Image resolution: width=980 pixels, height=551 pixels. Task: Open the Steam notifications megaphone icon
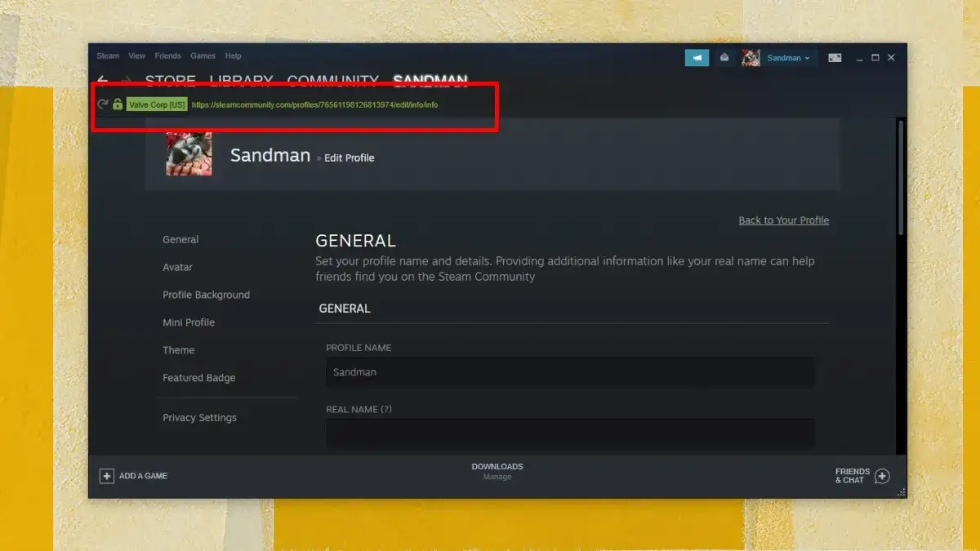click(x=697, y=58)
